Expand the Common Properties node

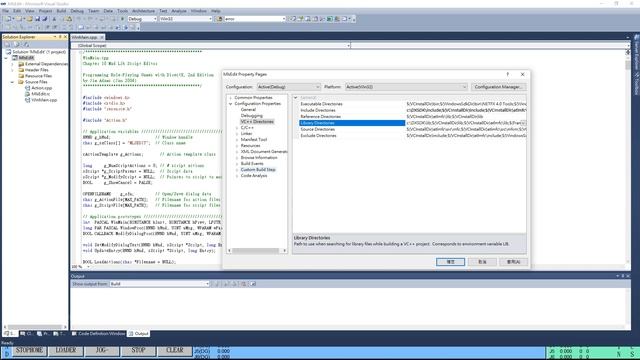click(x=231, y=98)
